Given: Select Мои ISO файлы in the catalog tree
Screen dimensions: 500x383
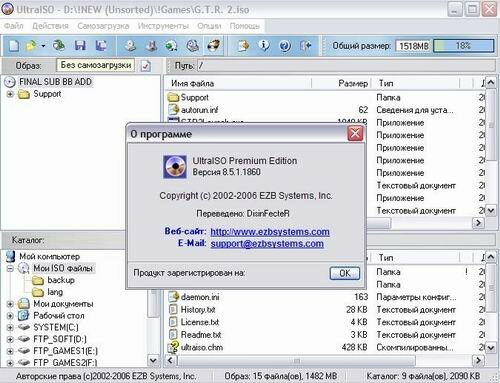Looking at the screenshot, I should coord(63,268).
